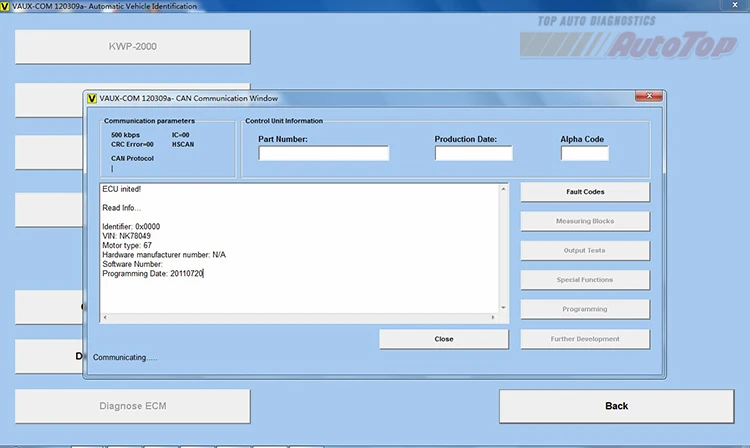This screenshot has height=448, width=750.
Task: Click the 'Communicating.....' status text
Action: pyautogui.click(x=125, y=358)
